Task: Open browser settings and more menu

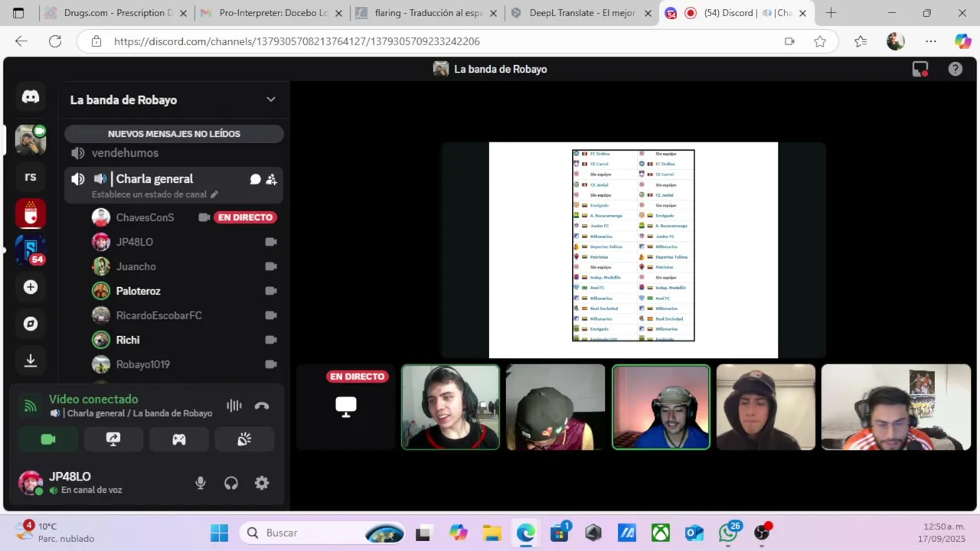Action: 930,41
